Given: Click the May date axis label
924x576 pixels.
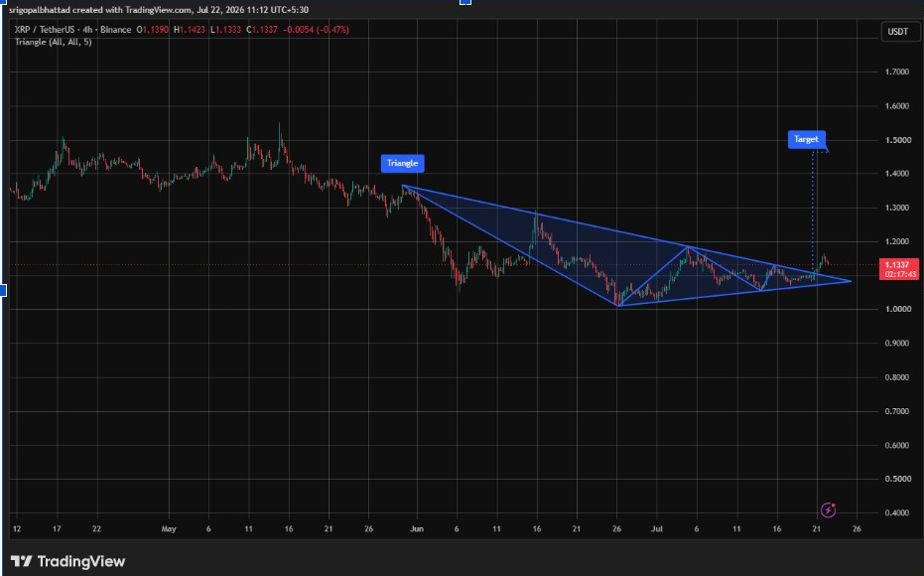Looking at the screenshot, I should tap(169, 529).
